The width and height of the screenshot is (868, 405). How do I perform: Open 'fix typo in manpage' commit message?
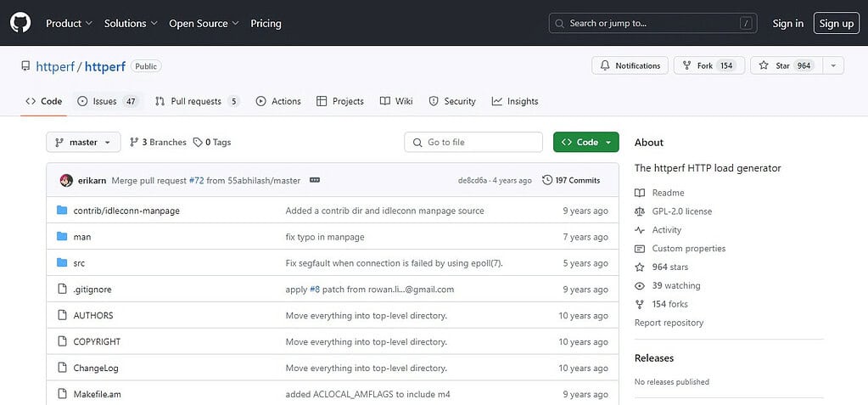tap(325, 237)
